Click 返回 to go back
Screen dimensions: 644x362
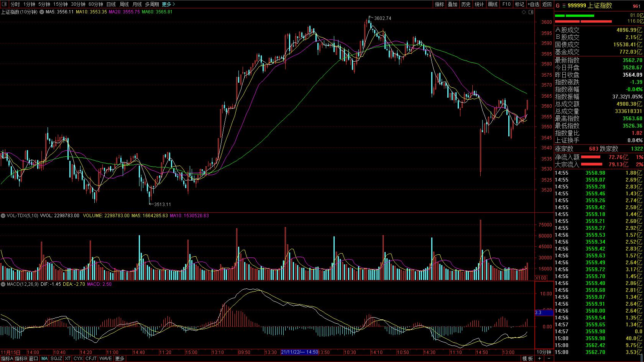point(547,4)
